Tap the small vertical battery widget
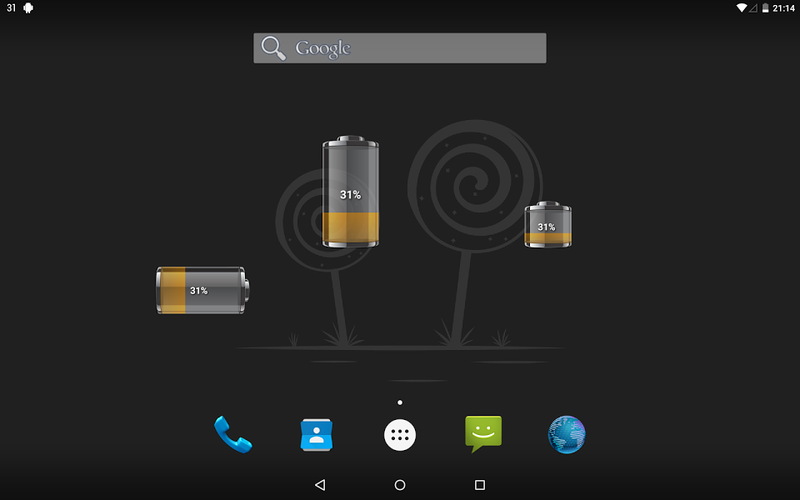This screenshot has width=800, height=500. [548, 224]
